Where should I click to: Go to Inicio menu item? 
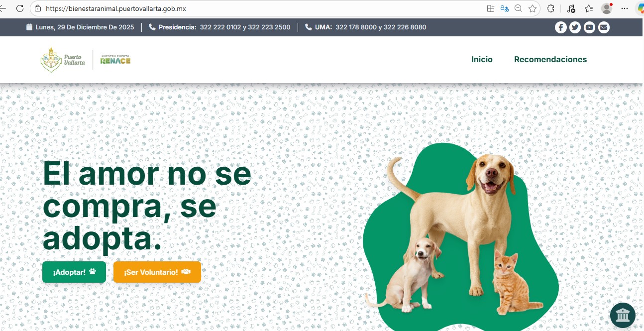click(x=482, y=59)
